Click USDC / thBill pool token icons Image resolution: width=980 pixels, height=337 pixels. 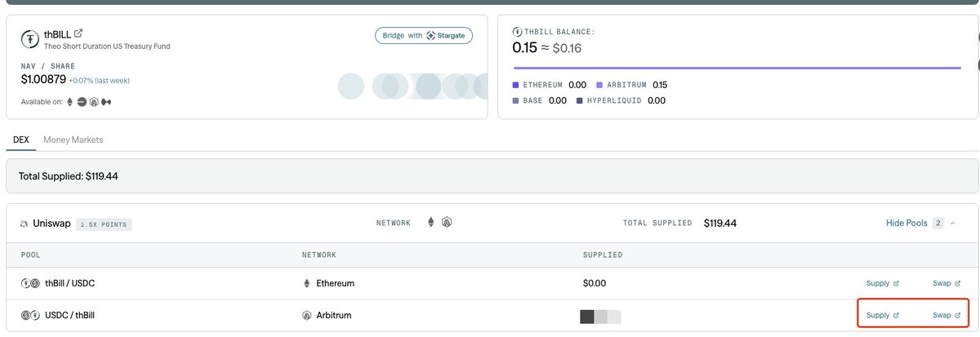pyautogui.click(x=30, y=315)
